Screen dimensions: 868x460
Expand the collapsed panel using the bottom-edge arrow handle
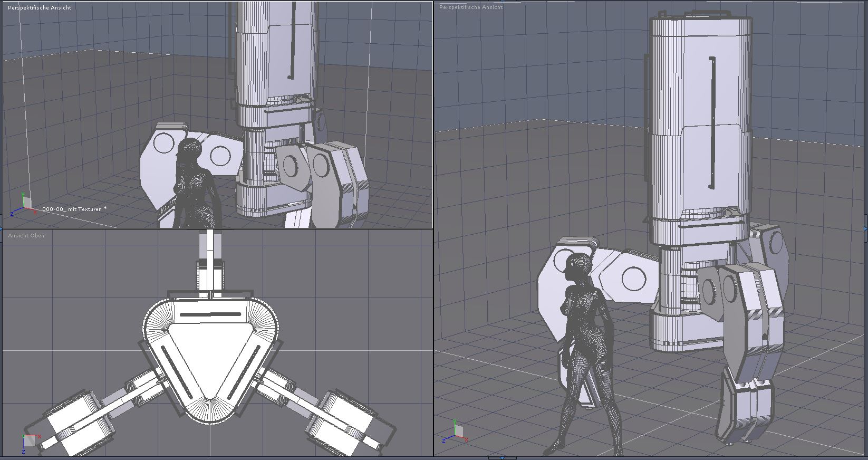(502, 458)
